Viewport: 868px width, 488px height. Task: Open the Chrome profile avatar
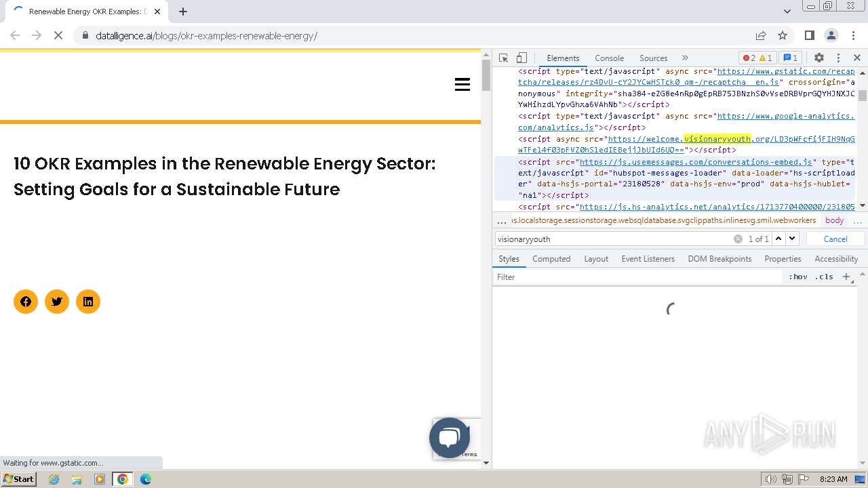tap(831, 35)
